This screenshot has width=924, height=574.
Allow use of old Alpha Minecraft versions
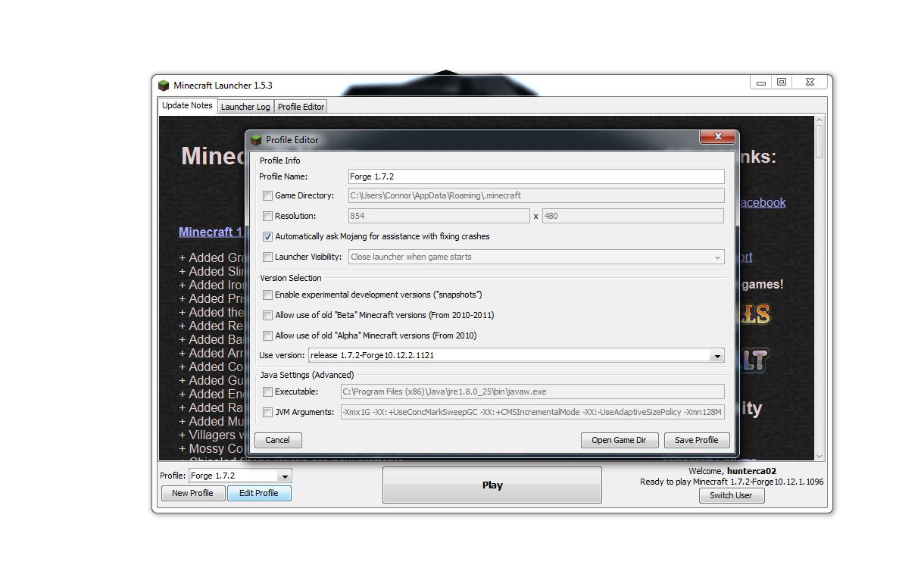(x=267, y=335)
